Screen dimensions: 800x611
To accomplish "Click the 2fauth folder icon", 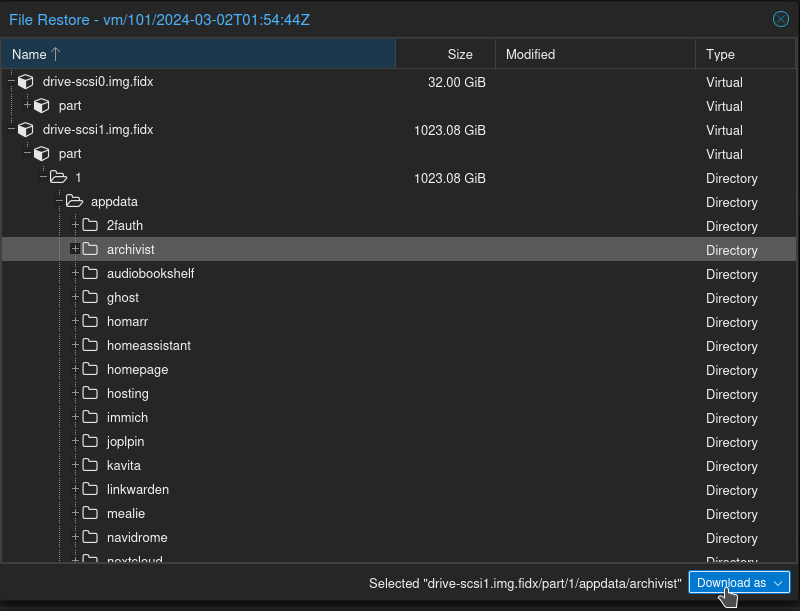I will pyautogui.click(x=90, y=225).
